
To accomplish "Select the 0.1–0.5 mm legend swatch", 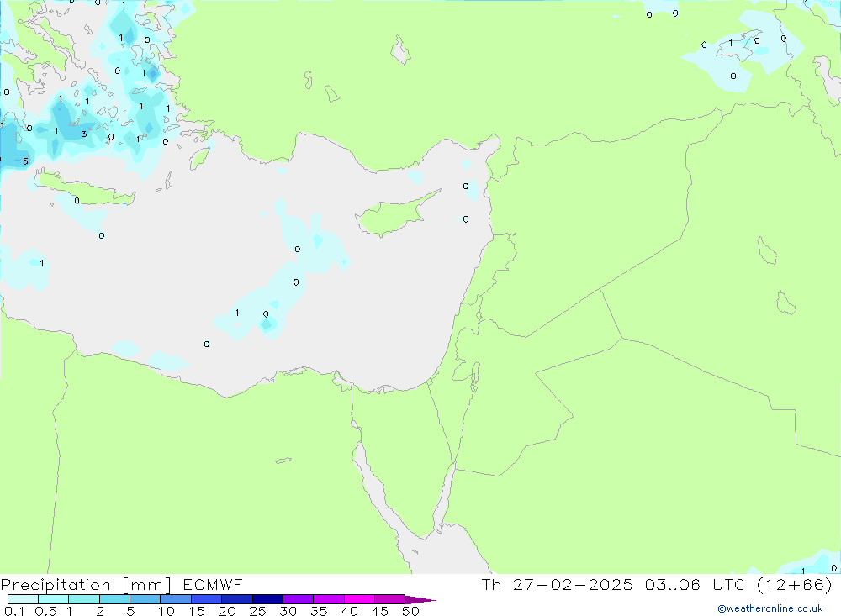I will coord(23,599).
